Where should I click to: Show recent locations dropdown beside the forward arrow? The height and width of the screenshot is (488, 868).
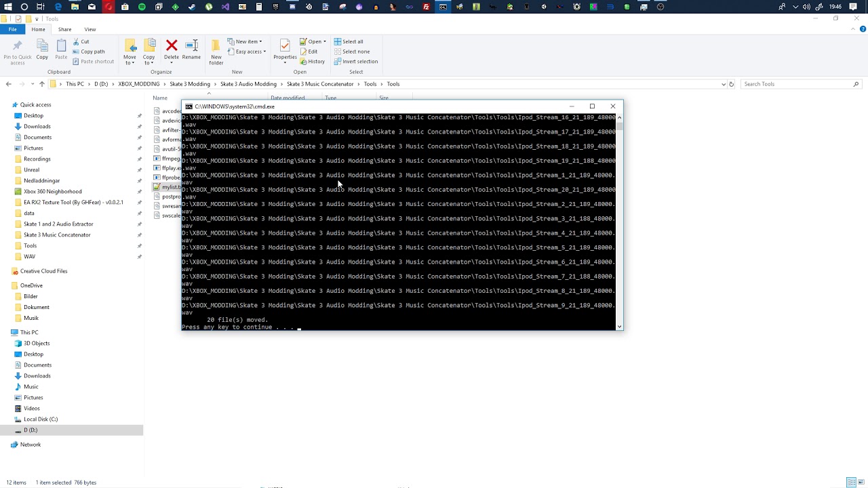point(32,84)
